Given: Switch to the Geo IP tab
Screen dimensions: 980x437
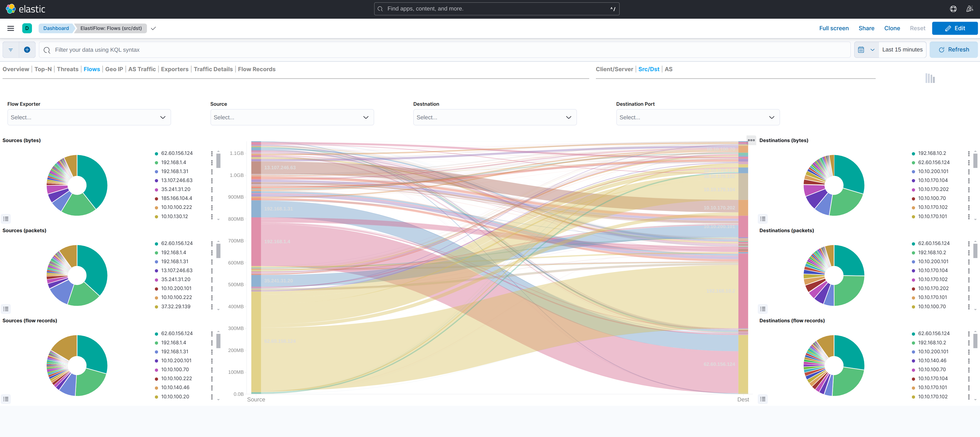Looking at the screenshot, I should pyautogui.click(x=114, y=69).
